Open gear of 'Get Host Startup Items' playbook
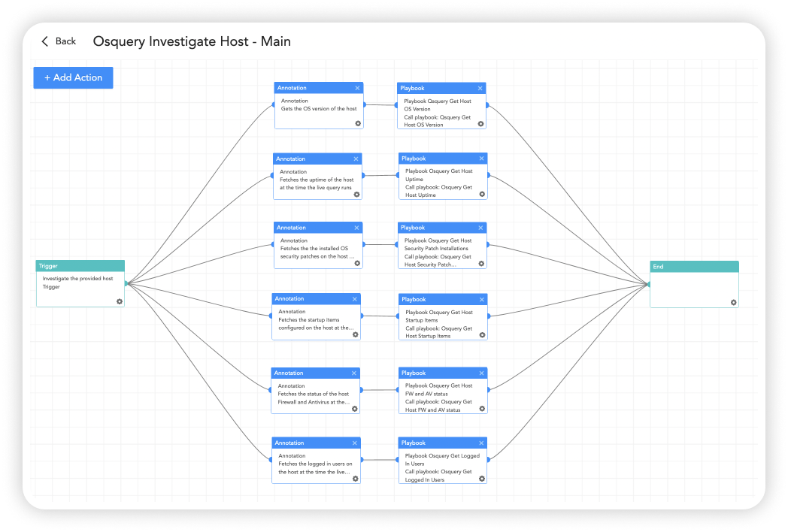This screenshot has height=532, width=788. [482, 335]
